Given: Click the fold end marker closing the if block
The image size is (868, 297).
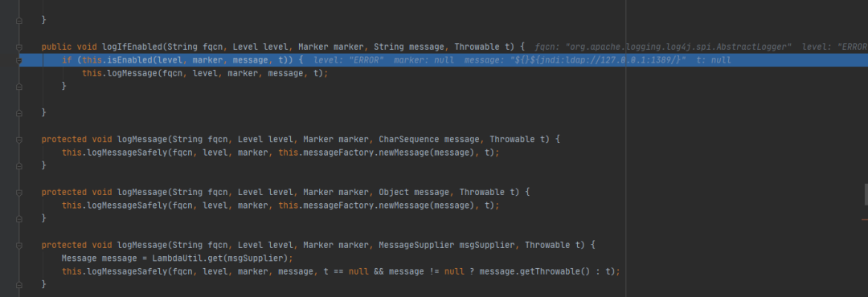Looking at the screenshot, I should click(18, 86).
